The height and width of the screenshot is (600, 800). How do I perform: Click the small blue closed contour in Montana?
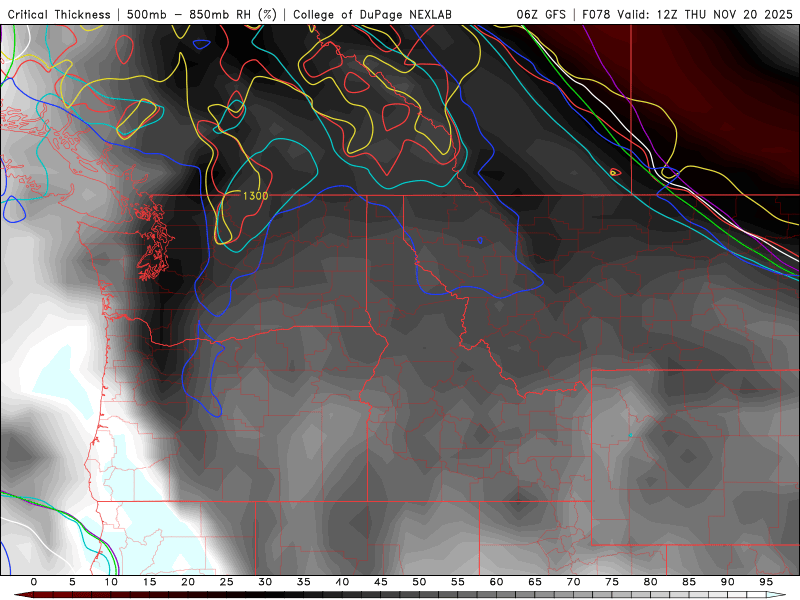(480, 240)
